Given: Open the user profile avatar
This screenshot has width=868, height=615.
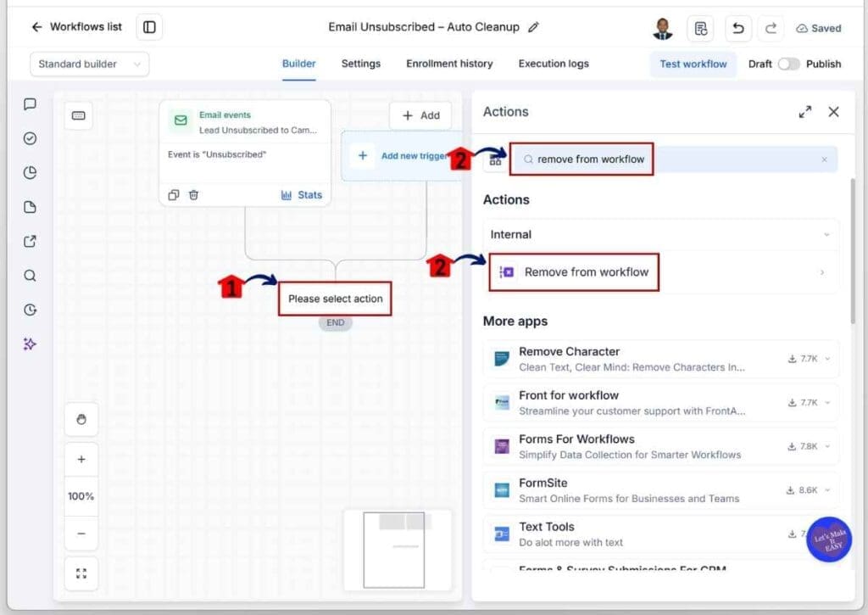Looking at the screenshot, I should pyautogui.click(x=663, y=28).
